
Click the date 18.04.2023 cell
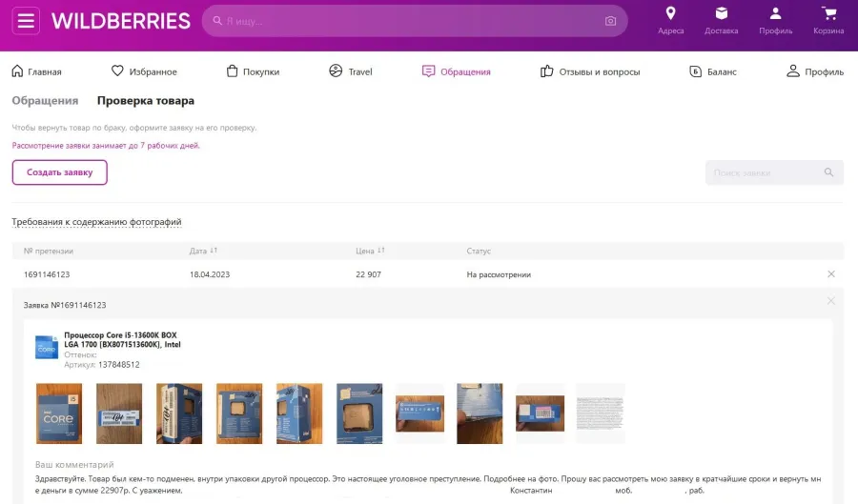coord(210,274)
